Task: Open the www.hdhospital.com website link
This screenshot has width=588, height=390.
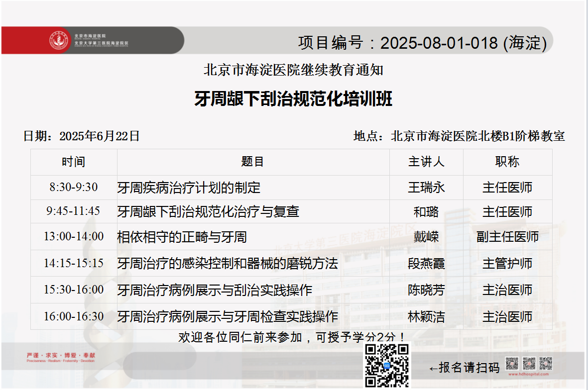Action: click(x=529, y=374)
